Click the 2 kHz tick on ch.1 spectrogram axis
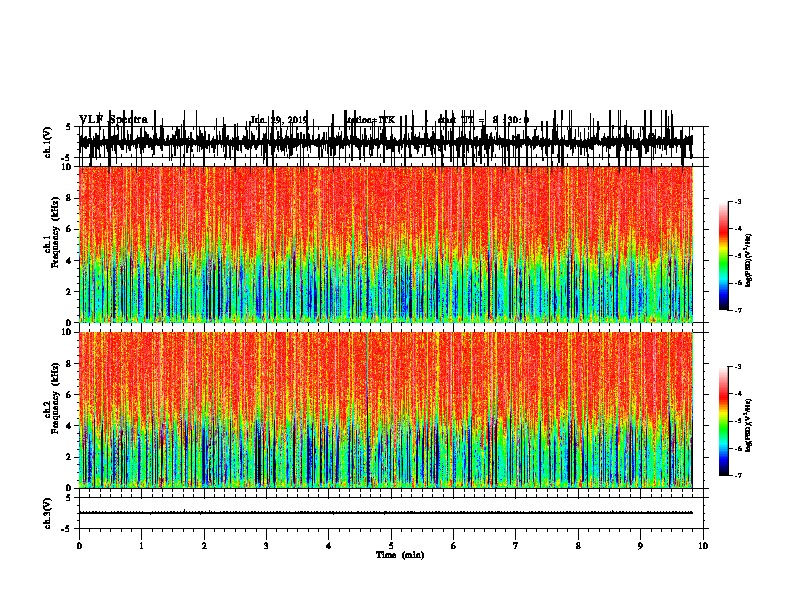Viewport: 792px width, 612px height. (70, 291)
